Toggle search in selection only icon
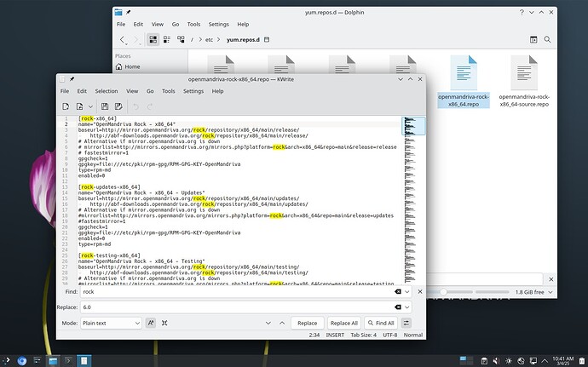The image size is (588, 367). pos(164,323)
